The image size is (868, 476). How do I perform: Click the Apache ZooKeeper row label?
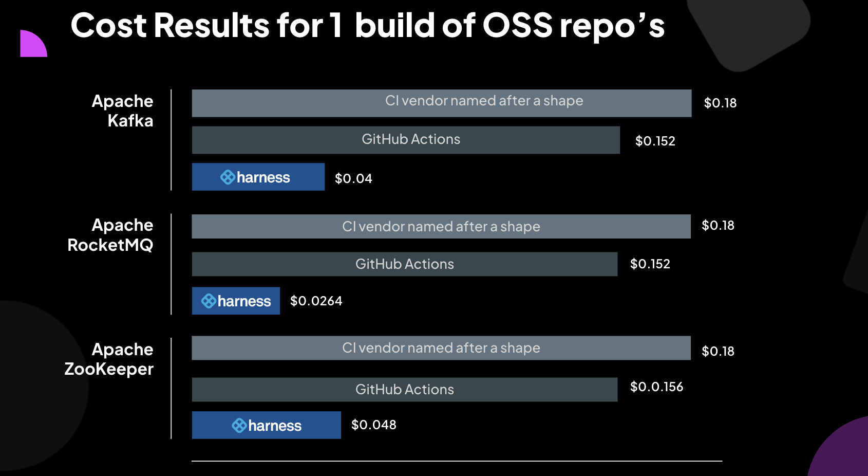click(x=109, y=359)
